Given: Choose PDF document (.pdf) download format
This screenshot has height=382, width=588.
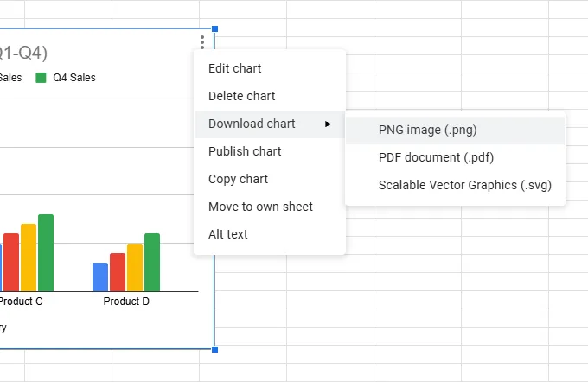Looking at the screenshot, I should tap(436, 157).
